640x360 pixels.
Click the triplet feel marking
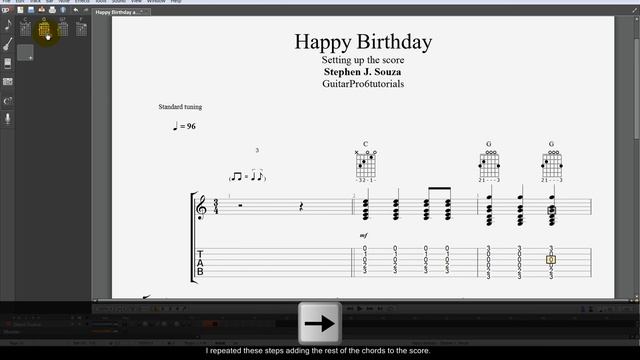point(247,176)
